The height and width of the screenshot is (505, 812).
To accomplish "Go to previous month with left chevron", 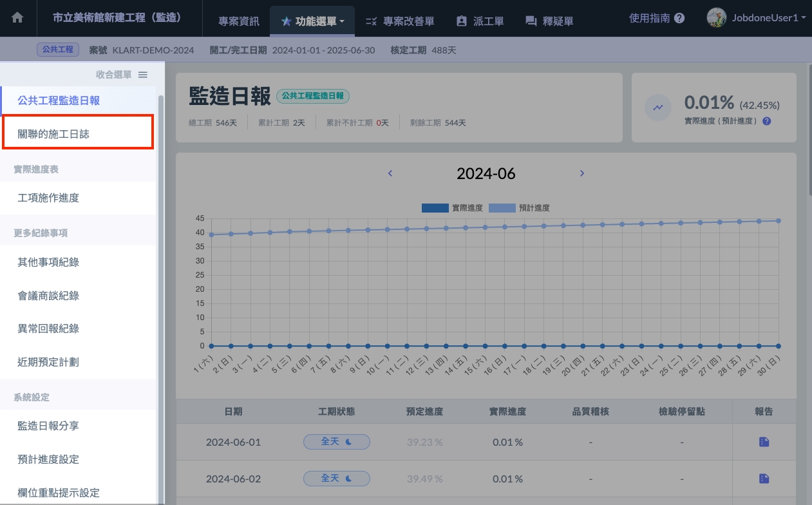I will coord(390,173).
